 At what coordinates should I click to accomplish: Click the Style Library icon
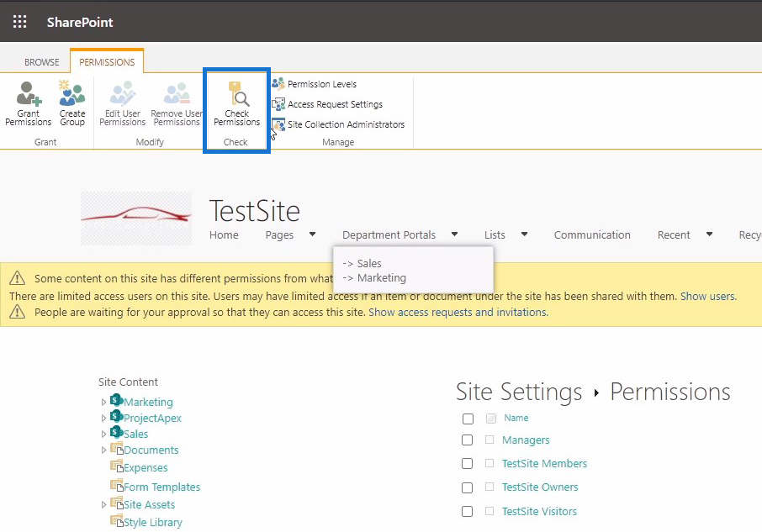pos(117,521)
